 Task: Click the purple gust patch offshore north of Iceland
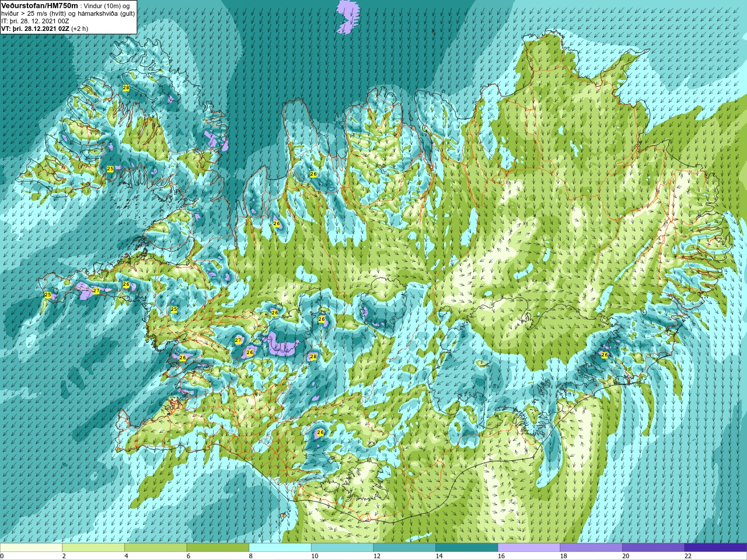[347, 16]
